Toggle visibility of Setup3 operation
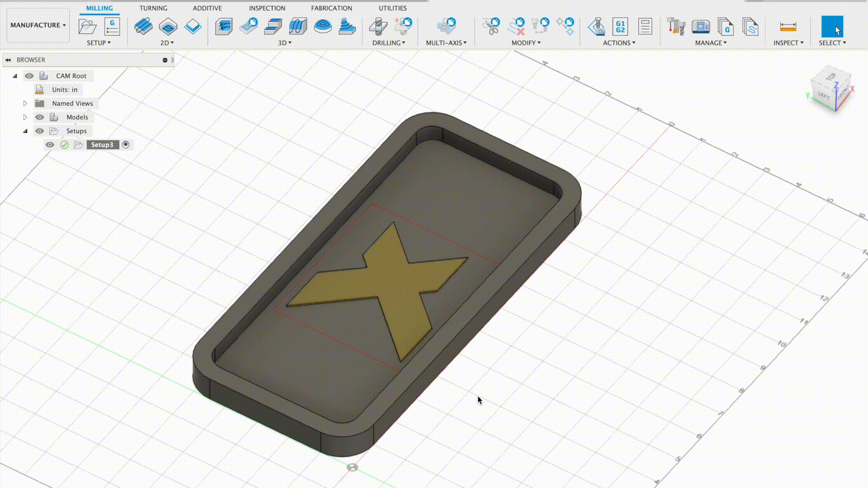868x488 pixels. coord(49,144)
